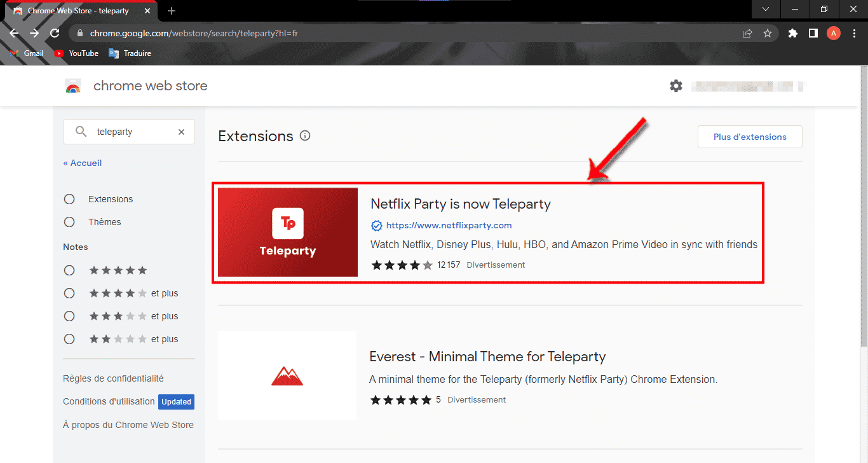Image resolution: width=868 pixels, height=463 pixels.
Task: Open Netflix Party is now Teleparty title
Action: coord(461,204)
